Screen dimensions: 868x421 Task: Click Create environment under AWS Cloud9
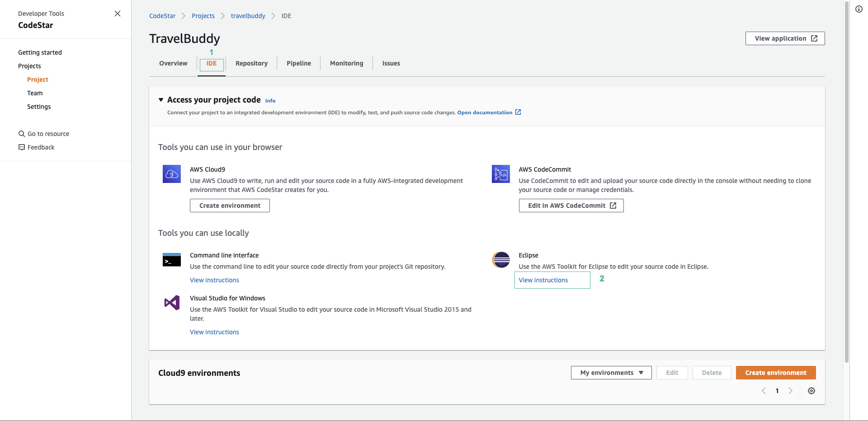(x=230, y=206)
